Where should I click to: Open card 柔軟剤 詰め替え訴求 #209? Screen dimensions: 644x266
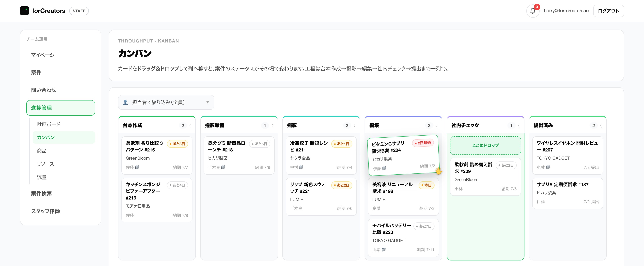tap(485, 177)
